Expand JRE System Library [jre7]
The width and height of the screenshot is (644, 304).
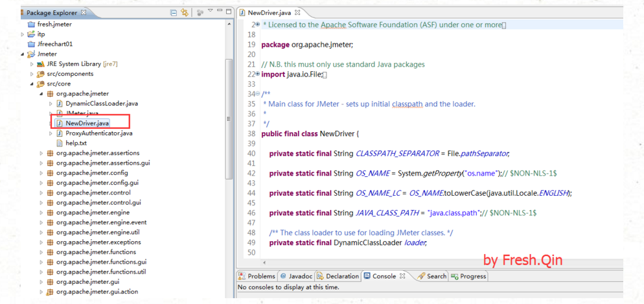pos(32,64)
